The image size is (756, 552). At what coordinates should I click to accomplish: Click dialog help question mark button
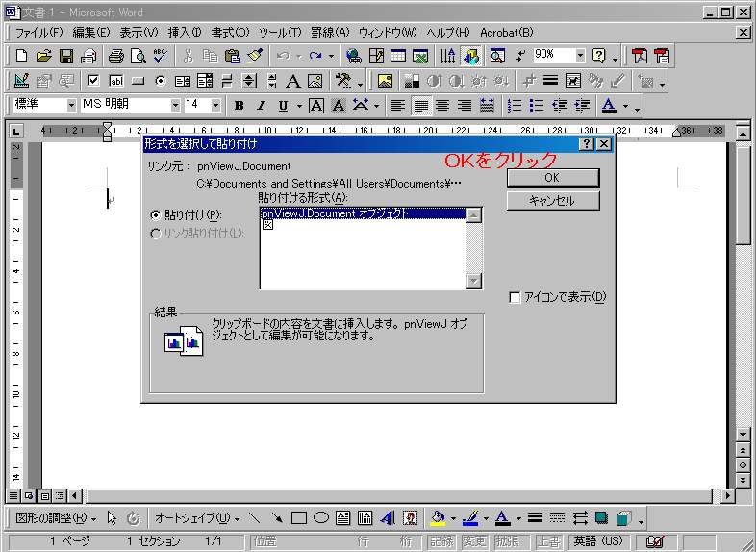[586, 144]
